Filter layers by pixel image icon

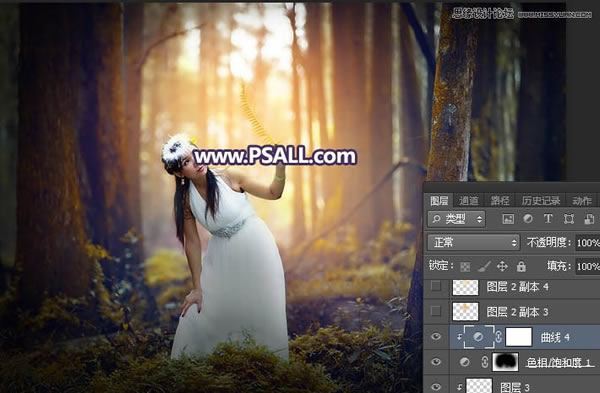(x=508, y=219)
